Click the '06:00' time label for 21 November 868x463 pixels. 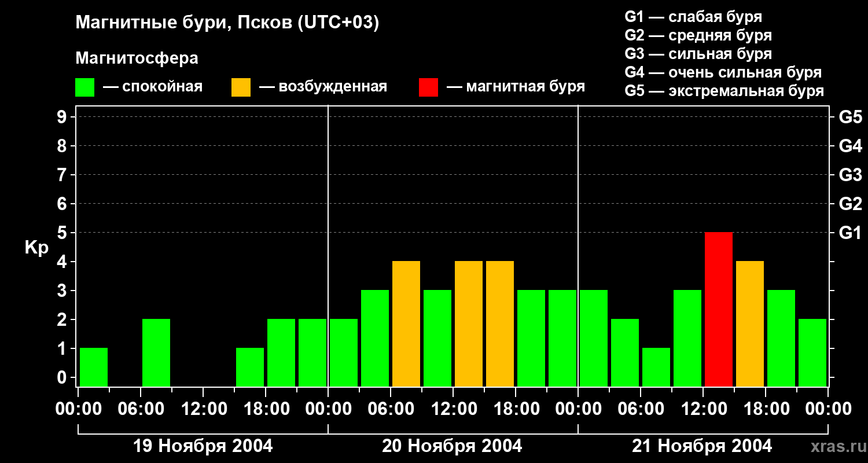coord(641,409)
